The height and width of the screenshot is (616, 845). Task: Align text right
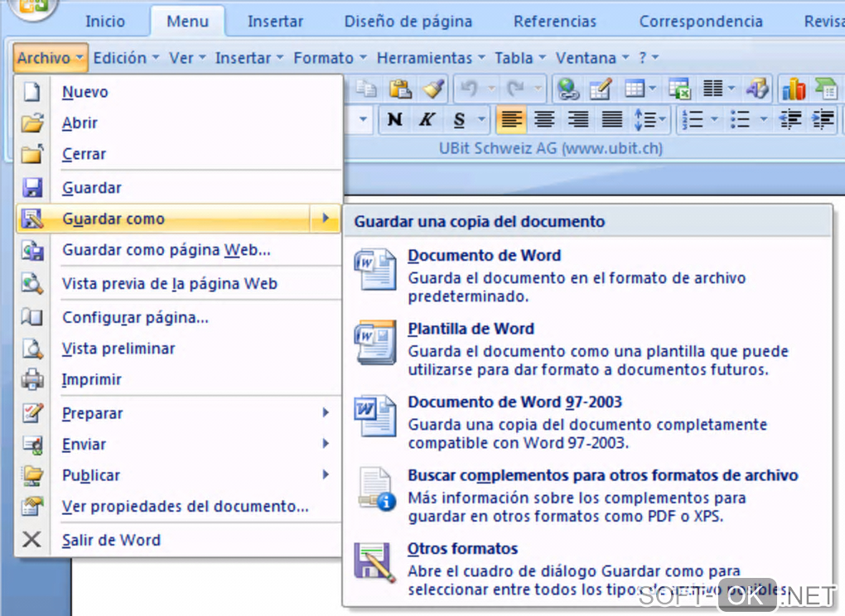click(578, 119)
